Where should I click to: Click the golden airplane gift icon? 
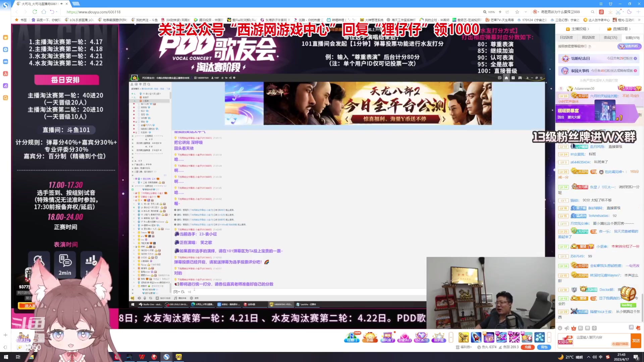(x=464, y=337)
